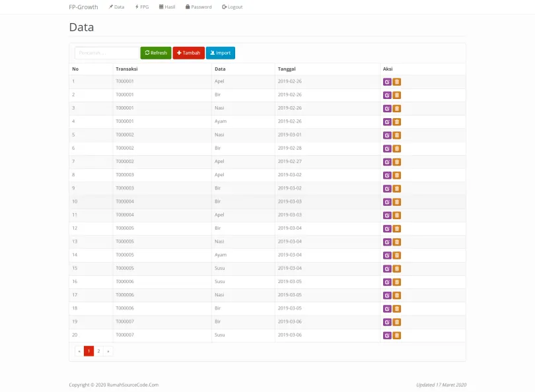Open the Data menu item

click(x=116, y=7)
